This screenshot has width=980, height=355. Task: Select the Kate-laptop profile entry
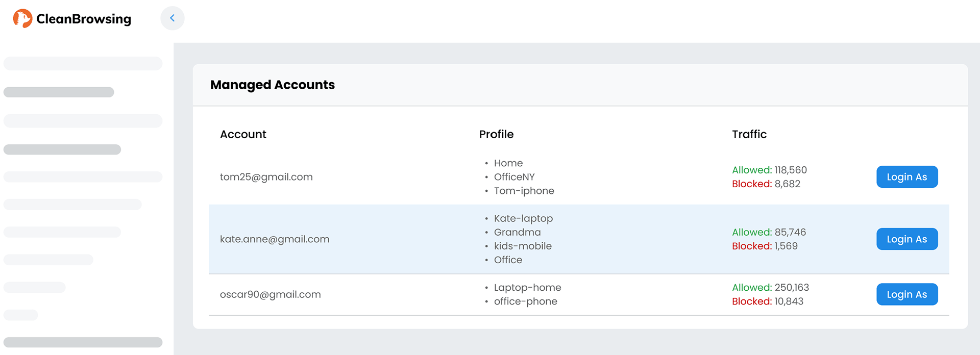pos(523,218)
